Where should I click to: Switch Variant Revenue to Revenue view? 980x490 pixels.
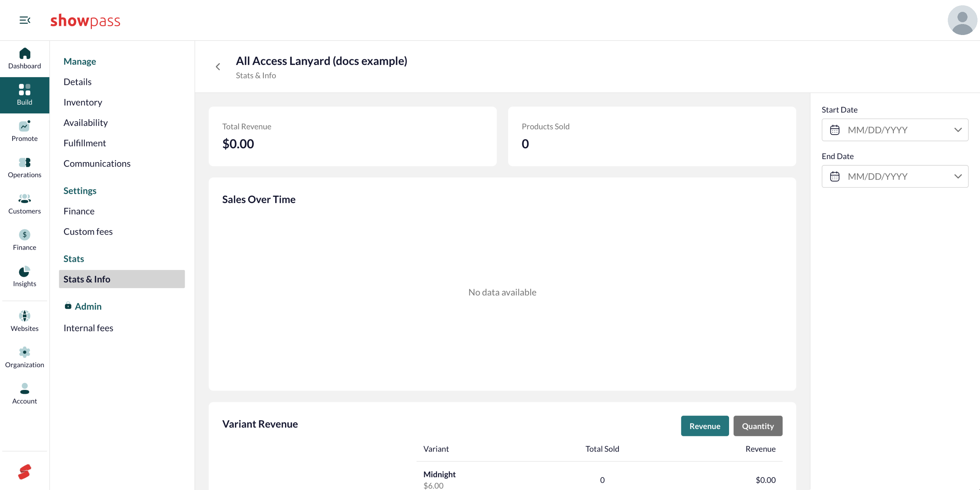point(705,426)
